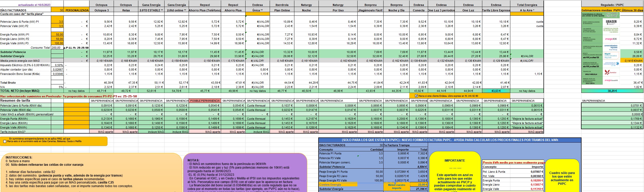The height and width of the screenshot is (192, 644).
Task: Click the "POSIBLE PERMANENCIA" red cell
Action: pos(205,101)
